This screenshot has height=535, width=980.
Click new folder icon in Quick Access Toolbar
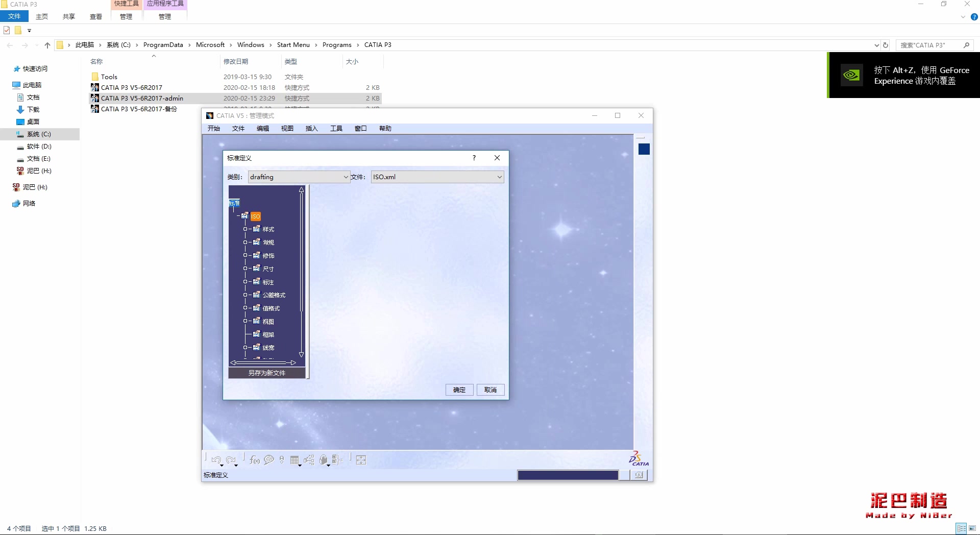point(18,30)
